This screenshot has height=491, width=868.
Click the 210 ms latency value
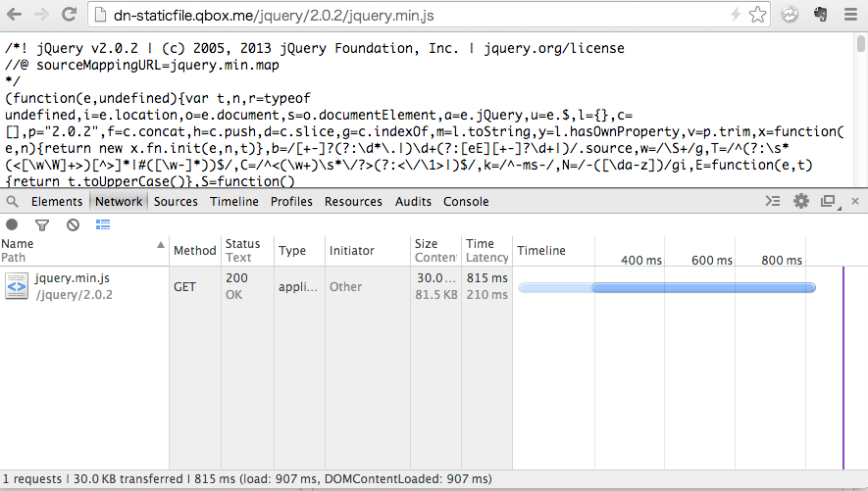pos(487,295)
